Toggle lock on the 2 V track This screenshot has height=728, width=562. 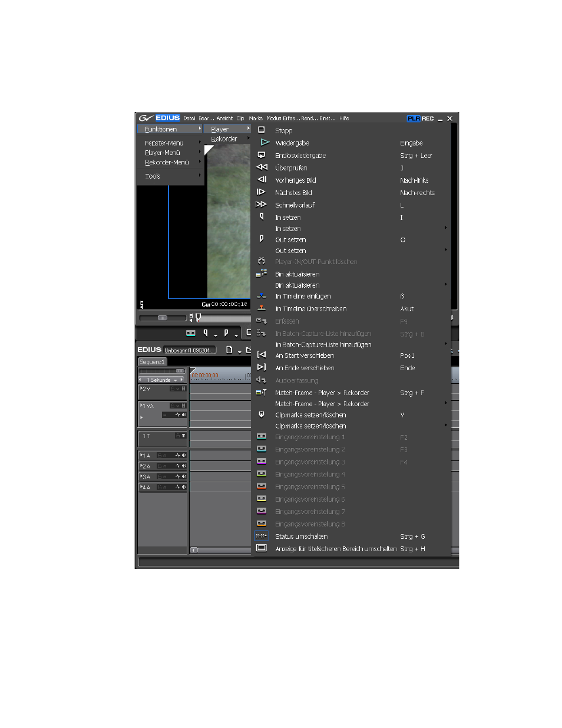click(173, 389)
